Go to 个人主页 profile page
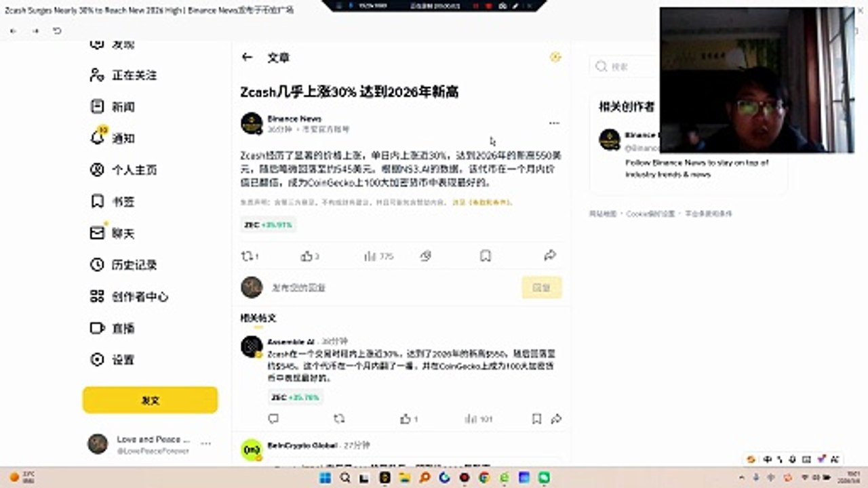This screenshot has width=868, height=488. pos(123,169)
